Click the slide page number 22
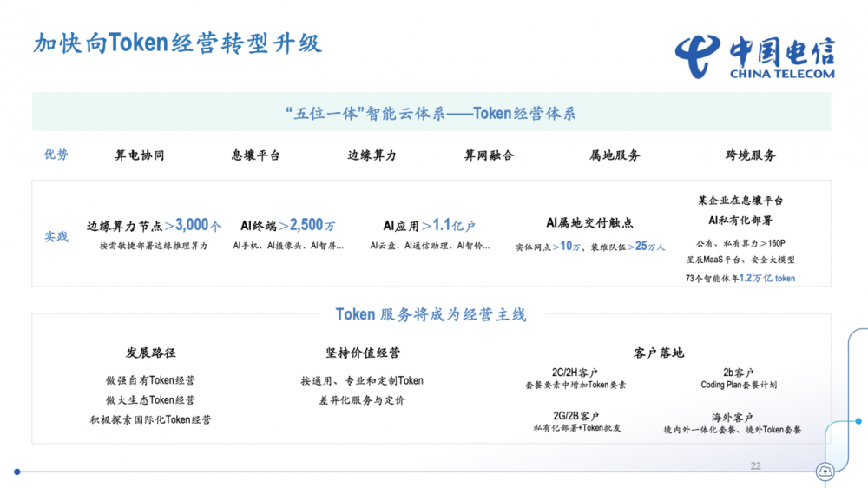This screenshot has width=868, height=488. 755,466
